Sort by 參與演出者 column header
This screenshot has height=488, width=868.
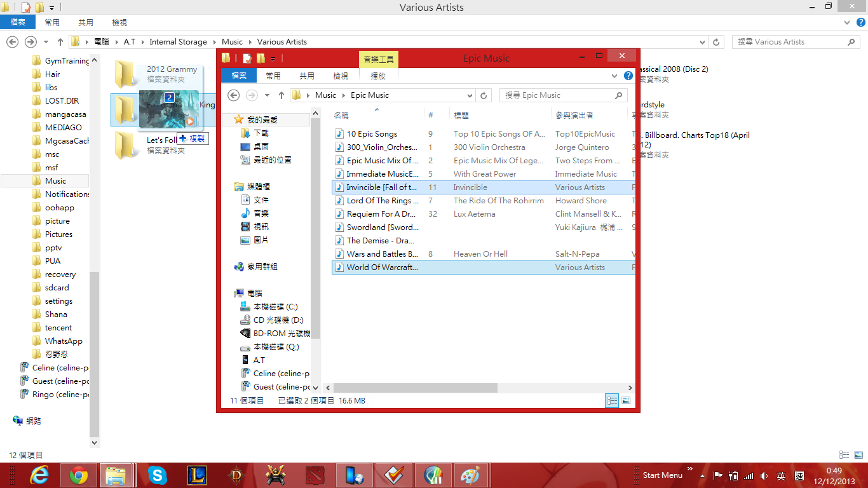click(x=589, y=115)
